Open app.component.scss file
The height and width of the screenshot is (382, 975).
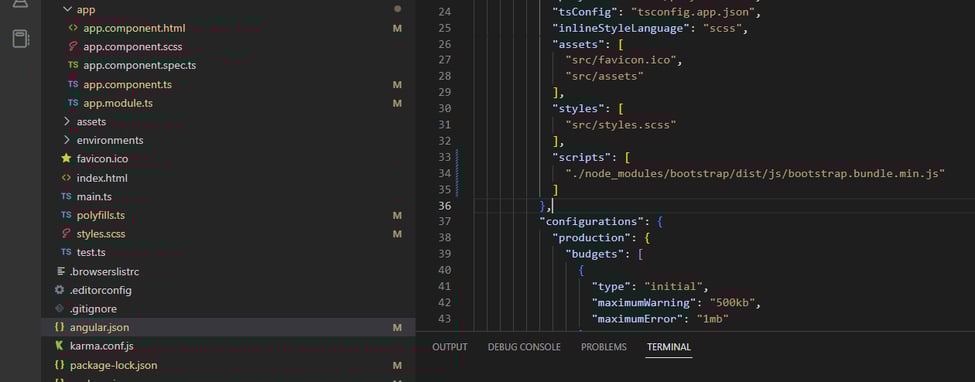click(132, 47)
